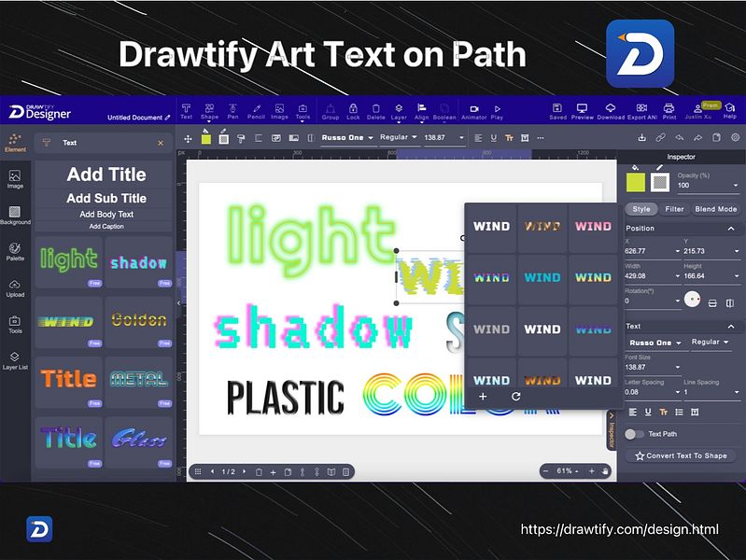Open the Background panel in sidebar
The image size is (746, 560).
point(15,216)
